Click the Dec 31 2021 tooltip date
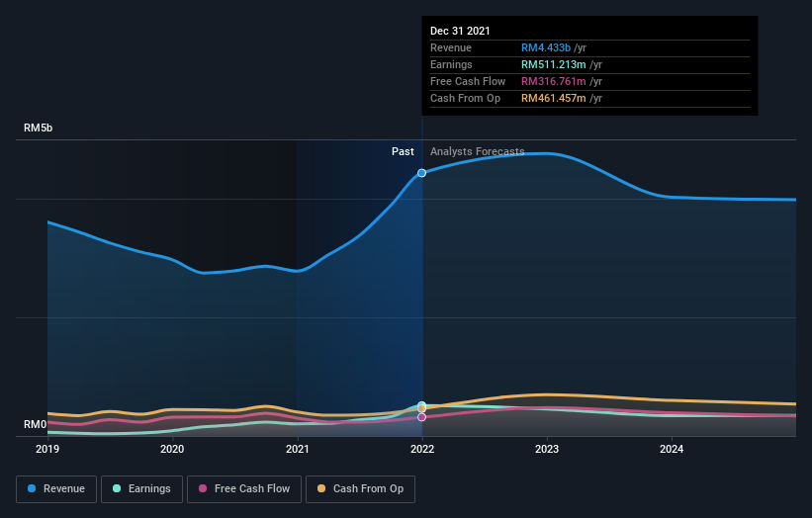Screen dimensions: 812x518 pyautogui.click(x=460, y=31)
